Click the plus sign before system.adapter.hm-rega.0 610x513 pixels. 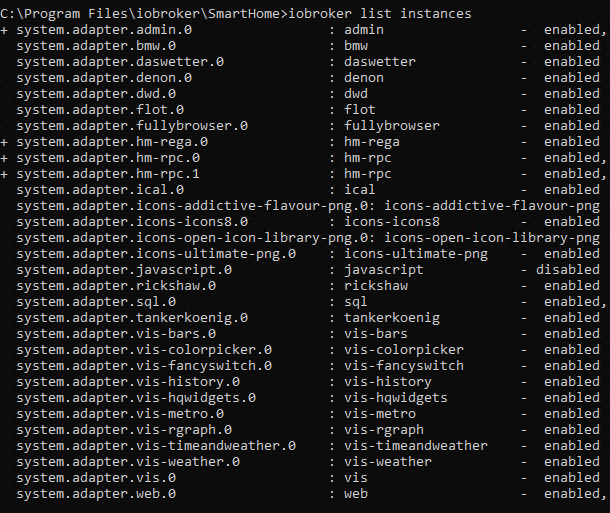(4, 142)
